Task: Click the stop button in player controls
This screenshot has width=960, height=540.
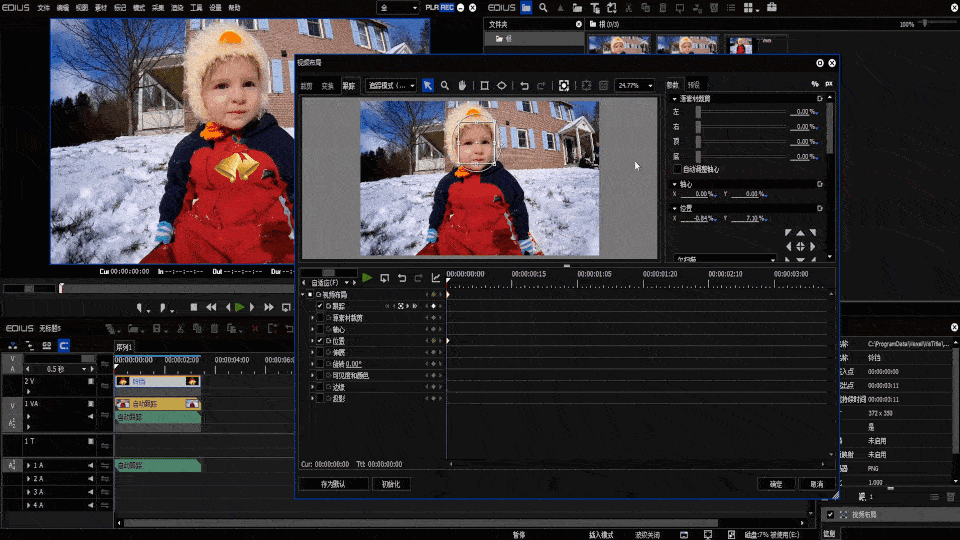Action: coord(193,307)
